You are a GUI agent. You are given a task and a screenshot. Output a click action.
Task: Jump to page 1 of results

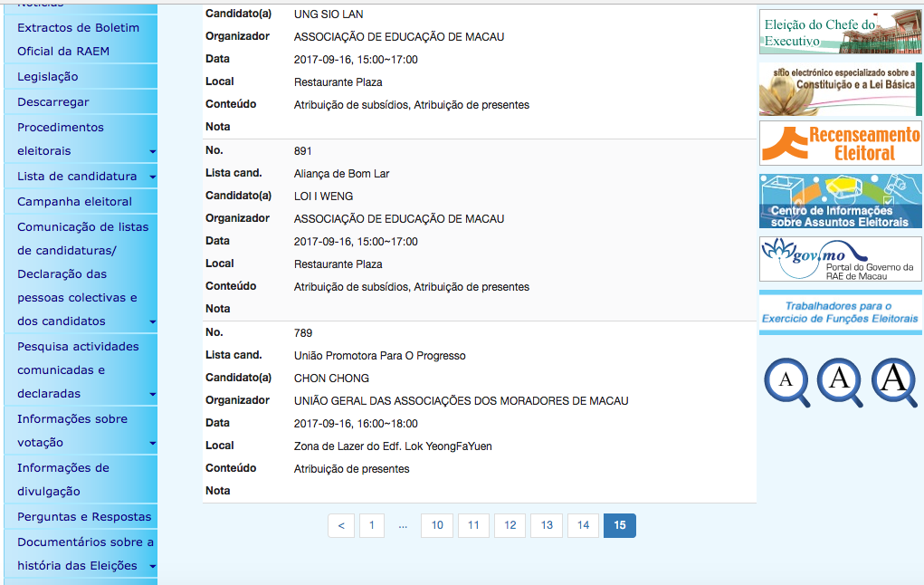coord(372,526)
